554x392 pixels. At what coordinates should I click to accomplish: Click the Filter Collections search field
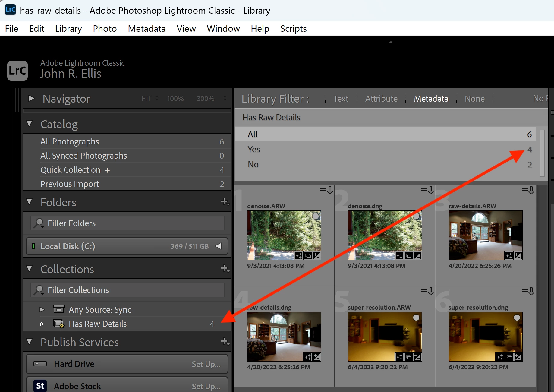tap(127, 290)
